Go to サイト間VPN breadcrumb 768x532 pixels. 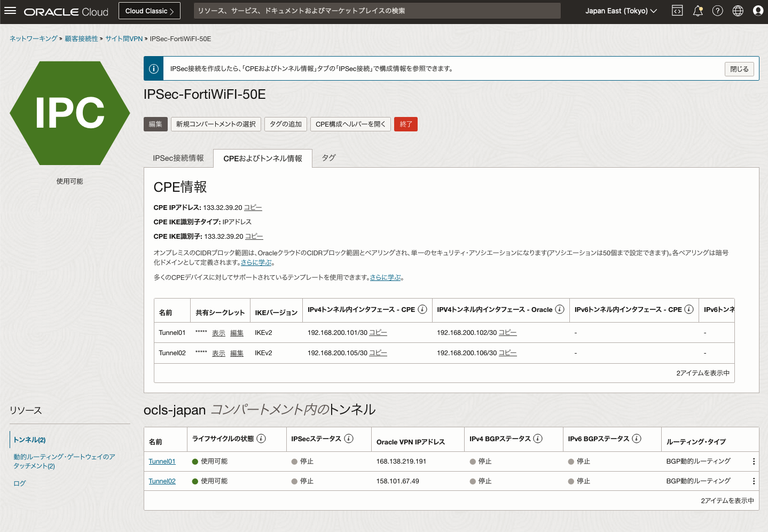coord(124,38)
